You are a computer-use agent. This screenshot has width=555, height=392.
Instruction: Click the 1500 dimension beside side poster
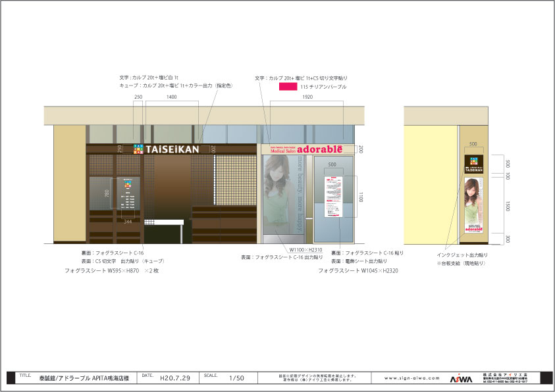coord(508,206)
